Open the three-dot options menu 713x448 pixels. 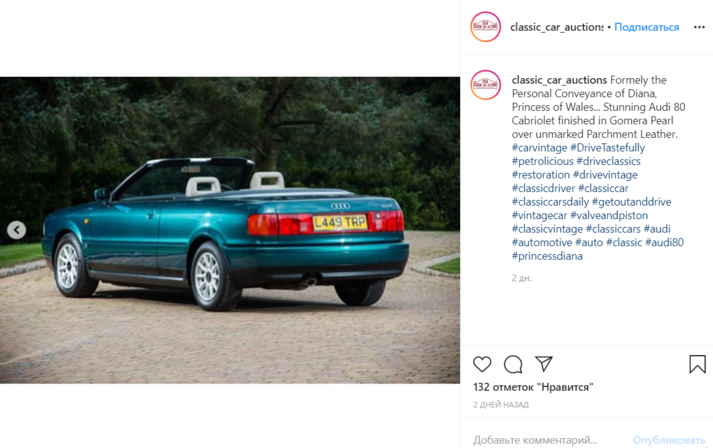point(699,27)
